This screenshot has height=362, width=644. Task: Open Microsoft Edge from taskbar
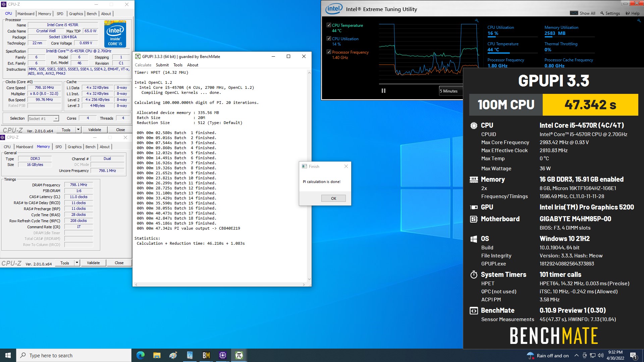[x=141, y=355]
